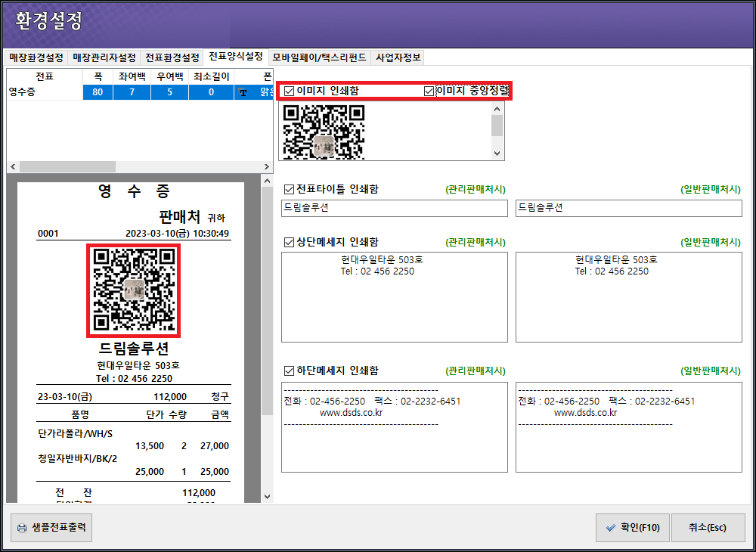This screenshot has height=552, width=756.
Task: Show the 사업자정보 tab
Action: [398, 58]
